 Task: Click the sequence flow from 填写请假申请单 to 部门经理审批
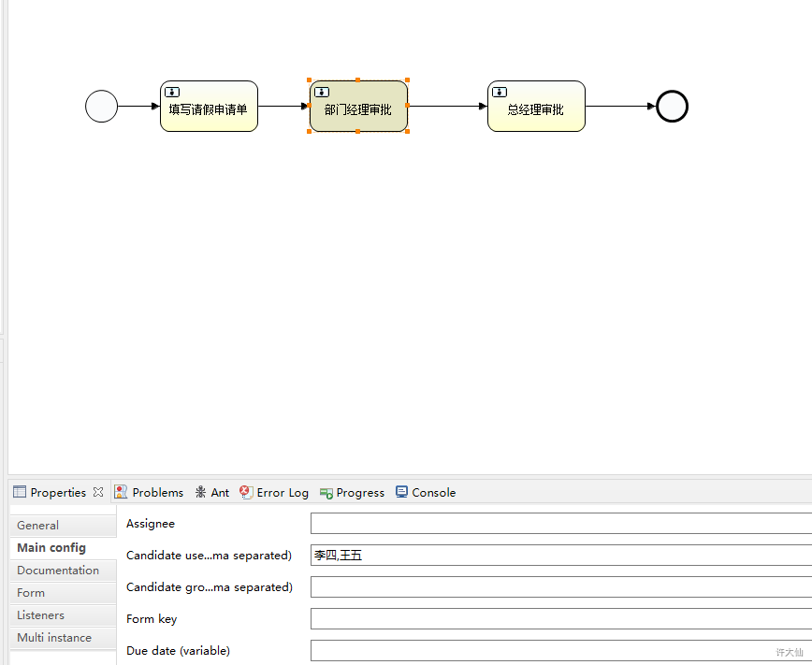[x=283, y=107]
